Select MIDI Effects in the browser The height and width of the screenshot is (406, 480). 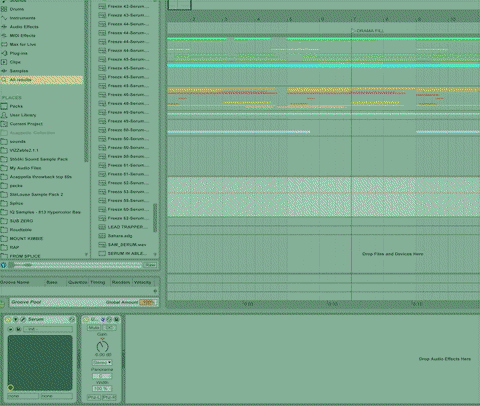pyautogui.click(x=22, y=36)
